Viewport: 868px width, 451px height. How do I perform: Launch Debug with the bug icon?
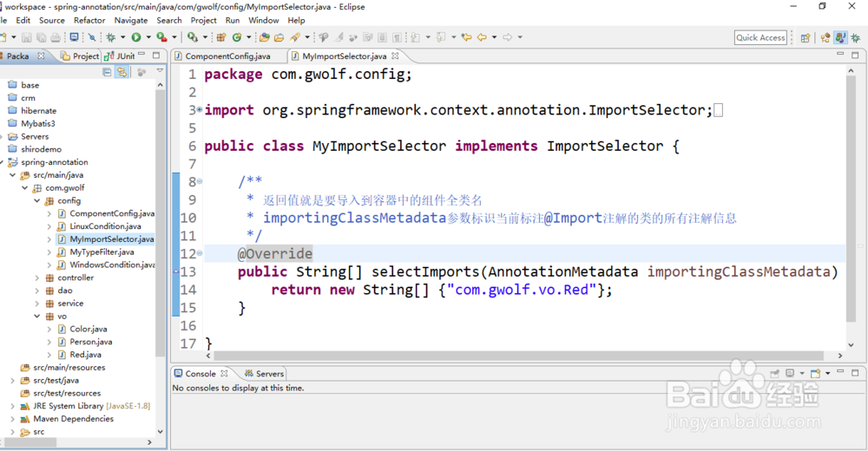111,37
